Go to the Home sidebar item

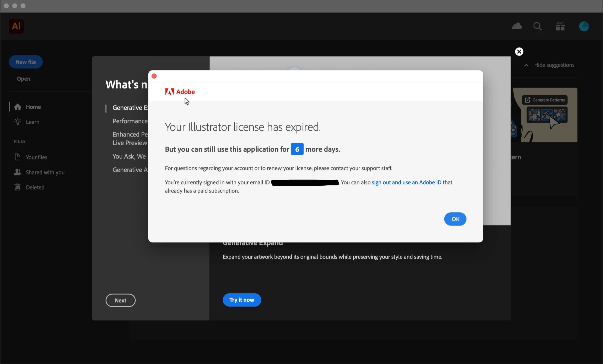33,107
